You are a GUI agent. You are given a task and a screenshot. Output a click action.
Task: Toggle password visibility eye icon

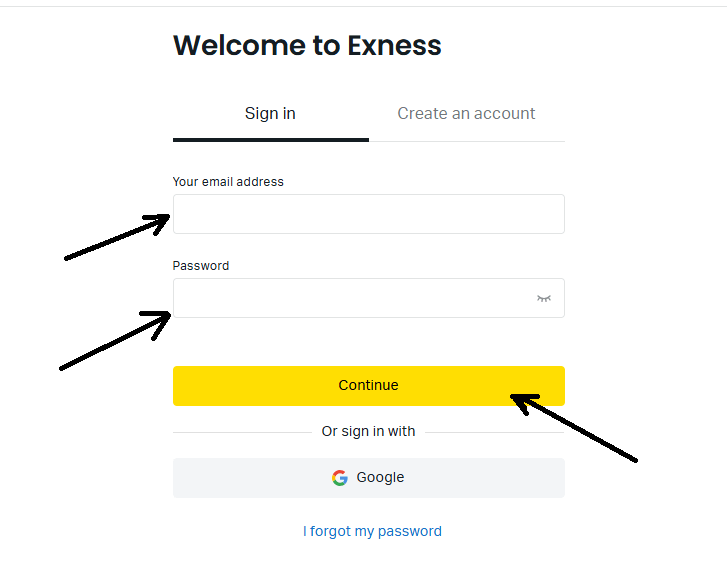pos(543,298)
